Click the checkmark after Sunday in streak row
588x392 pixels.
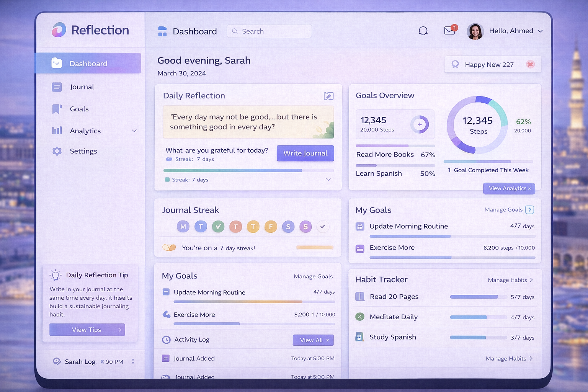[323, 226]
